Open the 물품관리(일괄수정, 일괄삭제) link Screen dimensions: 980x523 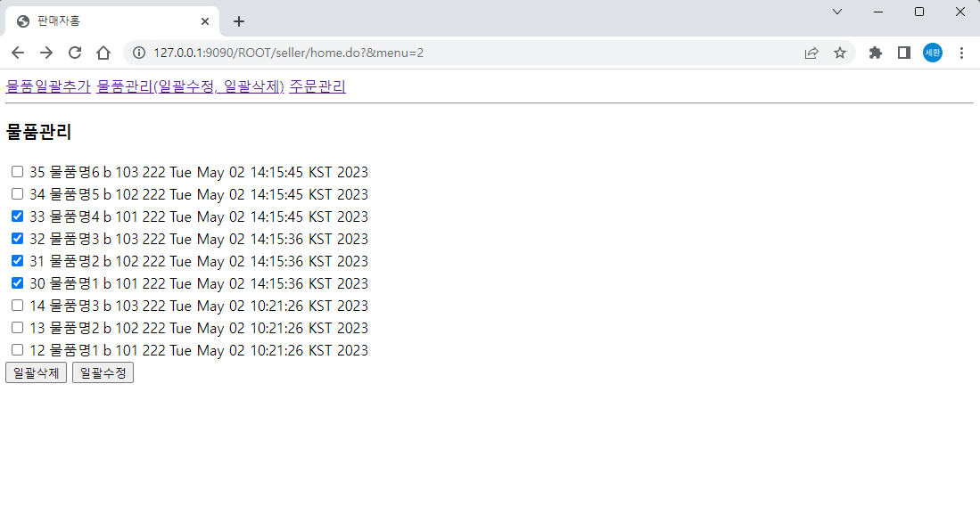click(190, 86)
